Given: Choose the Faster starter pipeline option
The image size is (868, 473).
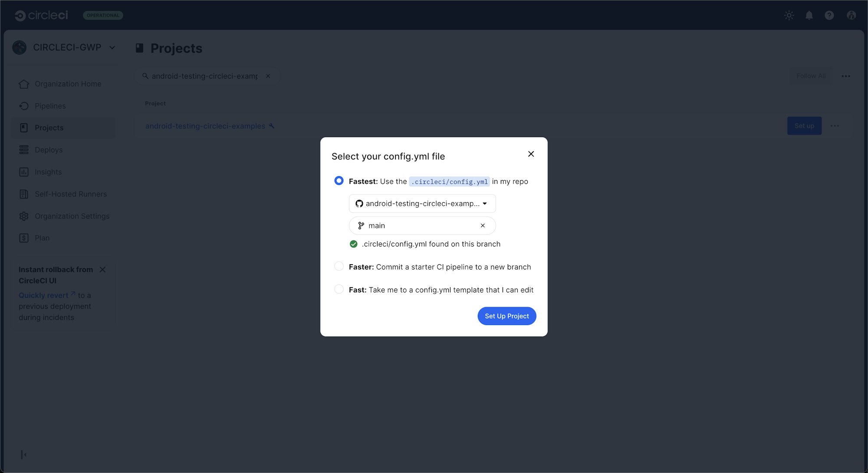Looking at the screenshot, I should [339, 266].
